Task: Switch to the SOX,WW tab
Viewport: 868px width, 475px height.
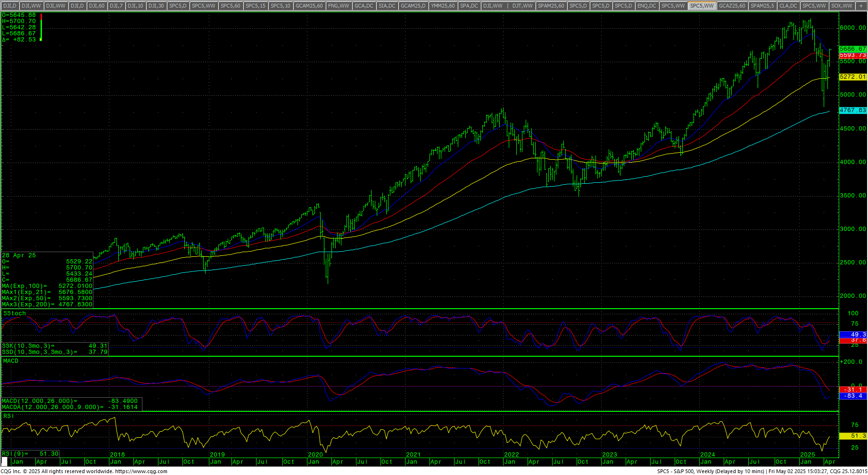Action: coord(842,6)
